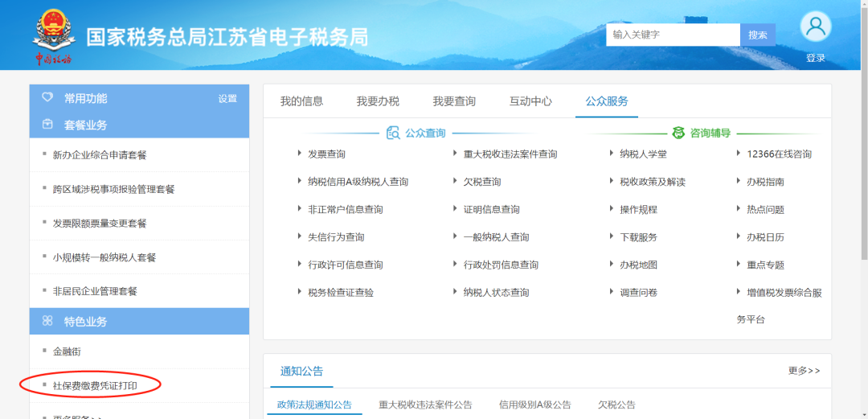Open 调查问卷 link
Viewport: 868px width, 419px height.
[x=639, y=293]
